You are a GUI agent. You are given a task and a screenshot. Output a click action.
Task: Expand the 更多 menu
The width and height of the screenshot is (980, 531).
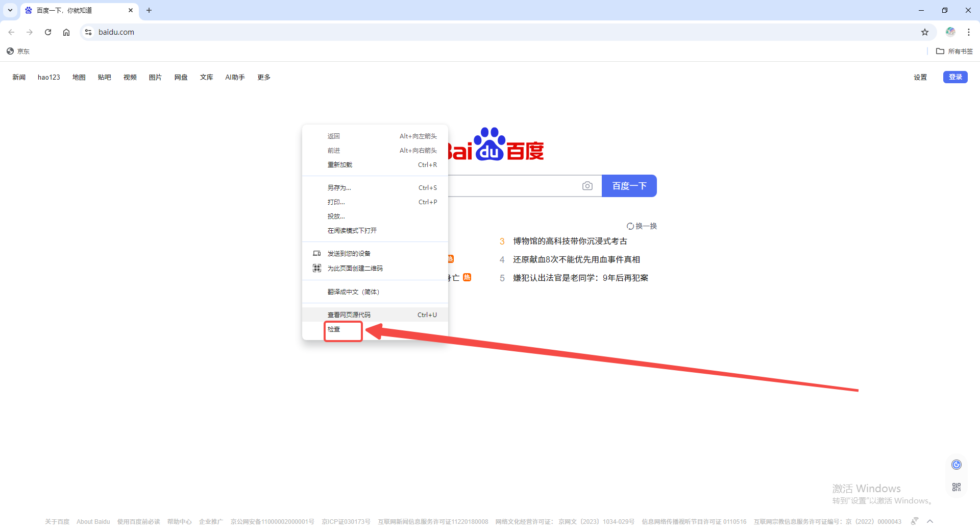click(264, 77)
